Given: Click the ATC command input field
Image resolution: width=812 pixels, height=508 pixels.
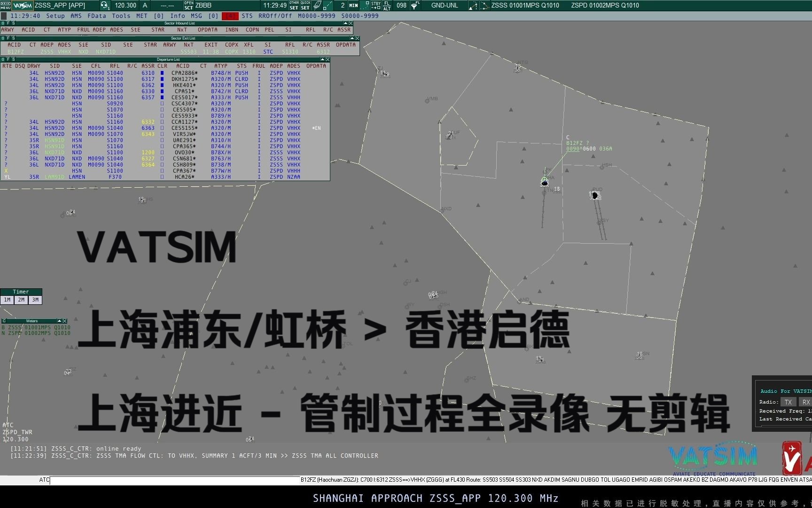Looking at the screenshot, I should click(175, 480).
